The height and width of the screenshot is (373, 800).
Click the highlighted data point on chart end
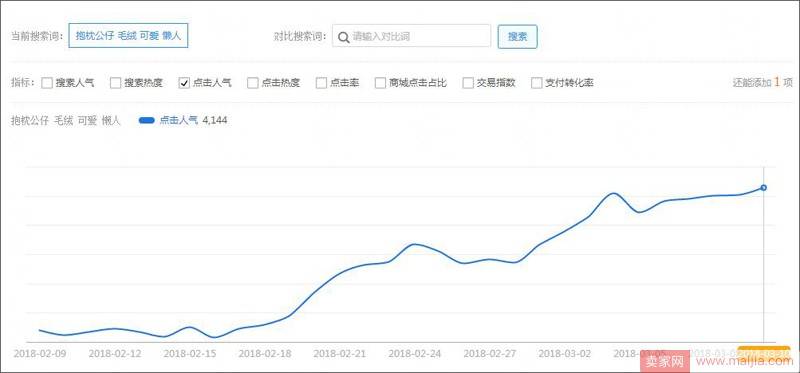point(763,188)
